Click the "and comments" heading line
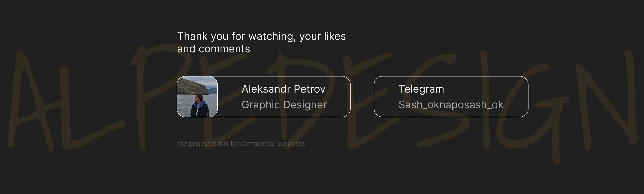This screenshot has width=644, height=194. [x=214, y=49]
